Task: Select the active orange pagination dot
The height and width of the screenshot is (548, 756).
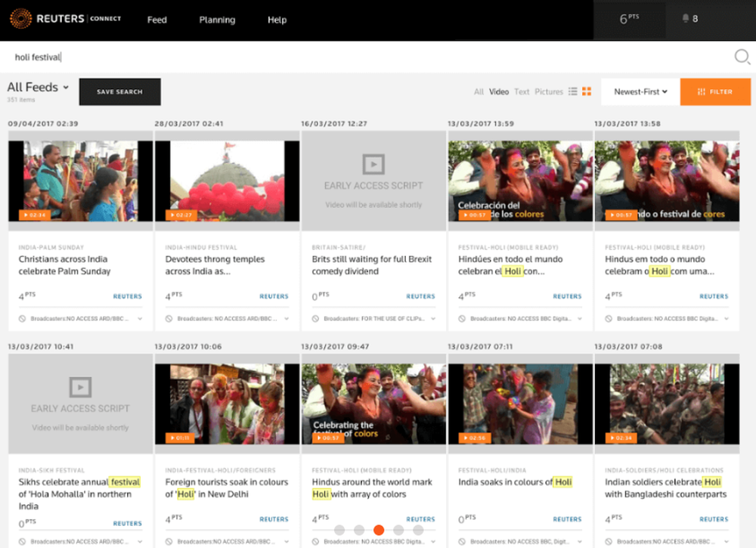Action: click(379, 530)
